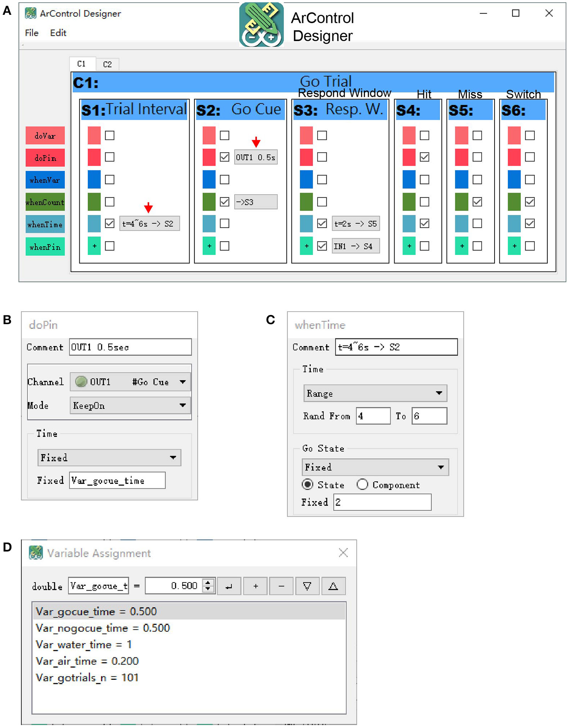
Task: Select Var_water_time in the variable list
Action: [x=84, y=644]
